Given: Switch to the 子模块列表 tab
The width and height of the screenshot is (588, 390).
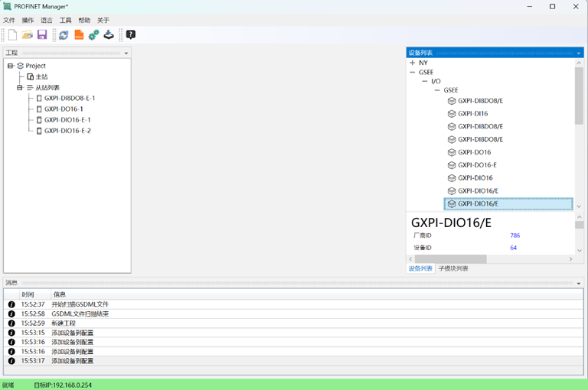Looking at the screenshot, I should 453,268.
